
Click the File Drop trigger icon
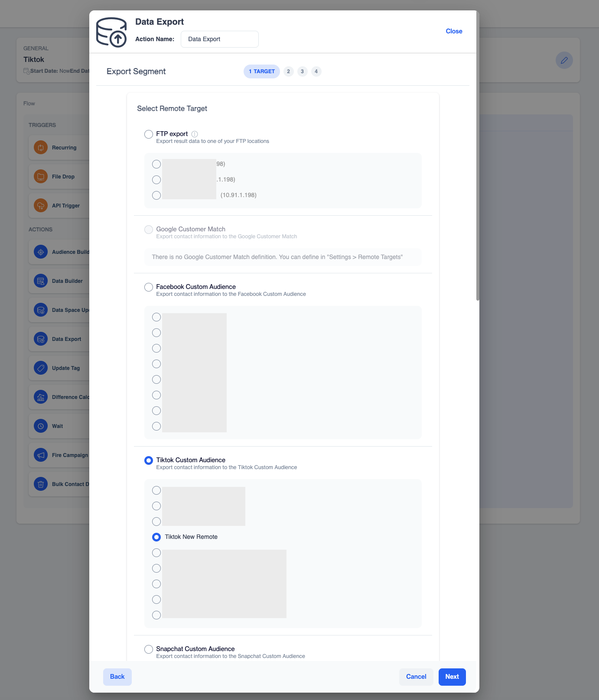click(41, 177)
